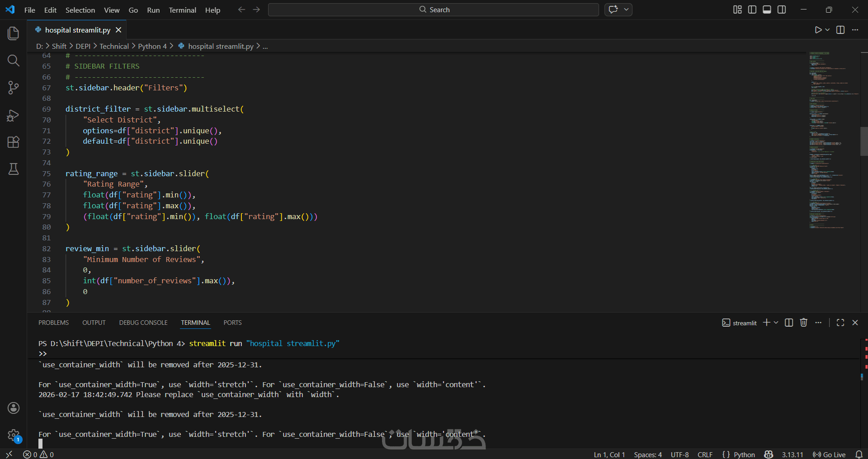Switch to the PROBLEMS panel tab
The height and width of the screenshot is (459, 868).
tap(54, 323)
